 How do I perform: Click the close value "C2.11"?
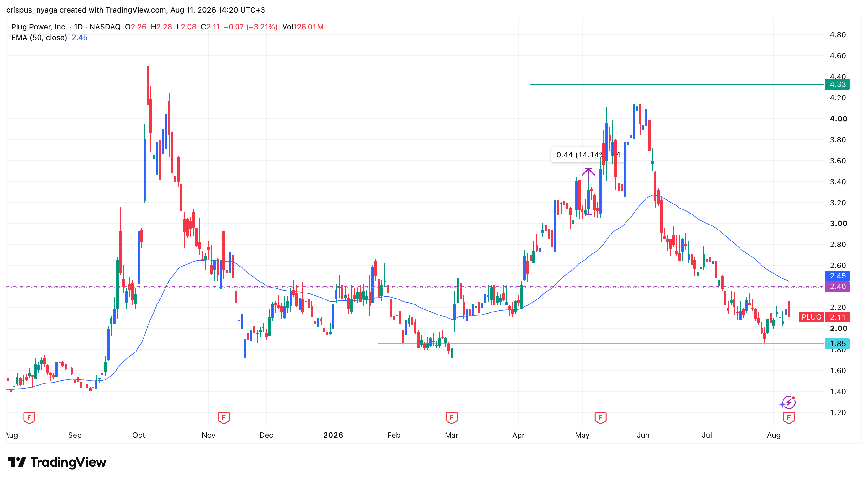[x=210, y=27]
